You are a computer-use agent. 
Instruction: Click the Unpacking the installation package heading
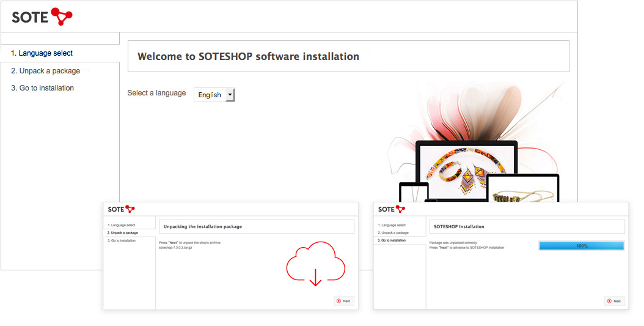pos(202,226)
